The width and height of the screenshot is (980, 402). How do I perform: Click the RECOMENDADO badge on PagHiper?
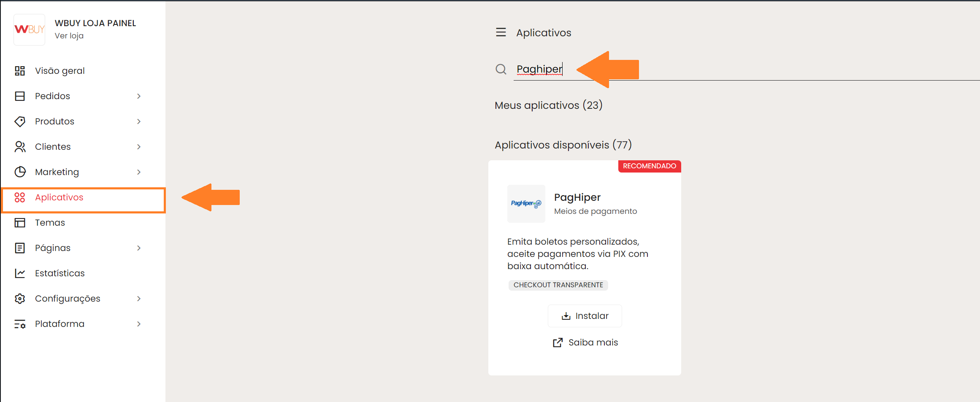click(650, 166)
